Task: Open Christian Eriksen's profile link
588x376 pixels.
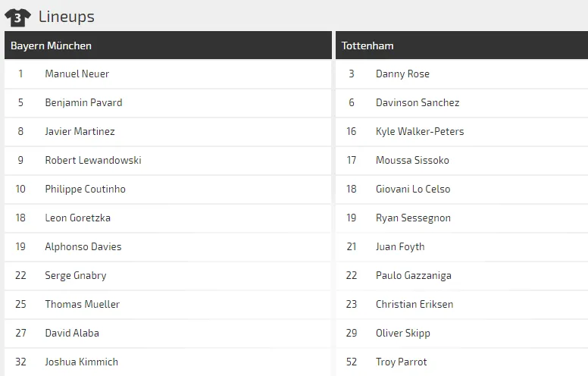Action: 414,304
